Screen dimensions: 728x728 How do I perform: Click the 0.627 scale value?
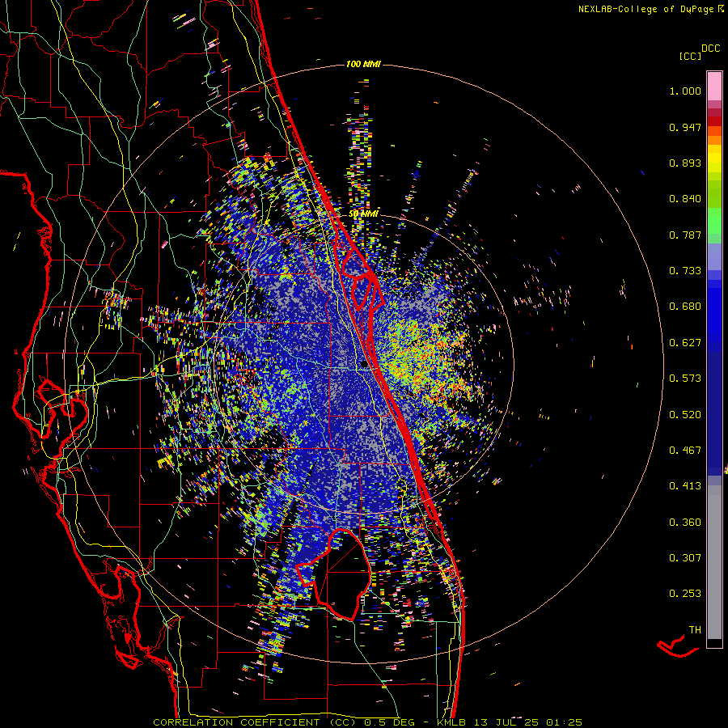685,343
